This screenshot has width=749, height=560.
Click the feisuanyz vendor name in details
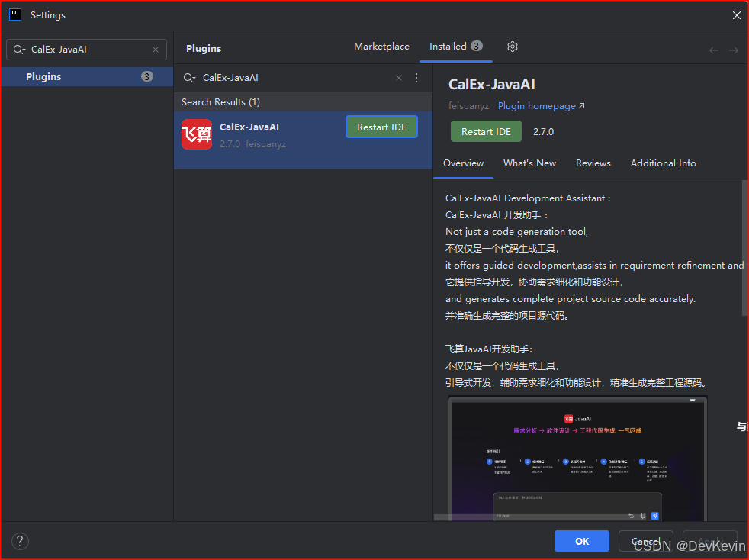click(468, 105)
